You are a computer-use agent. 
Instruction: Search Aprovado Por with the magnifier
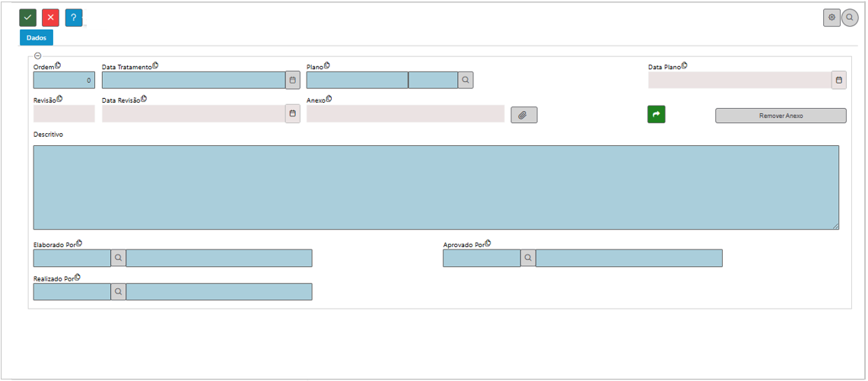(528, 258)
